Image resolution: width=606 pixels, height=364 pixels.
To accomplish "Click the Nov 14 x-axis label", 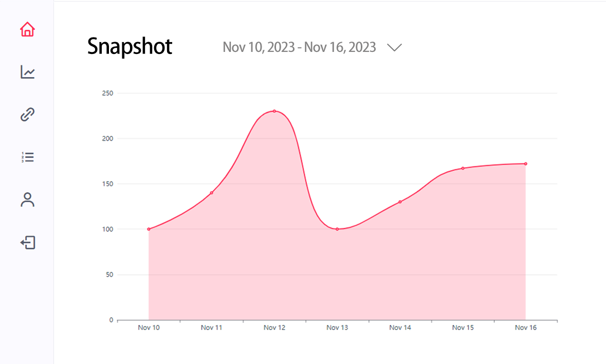I will (400, 327).
